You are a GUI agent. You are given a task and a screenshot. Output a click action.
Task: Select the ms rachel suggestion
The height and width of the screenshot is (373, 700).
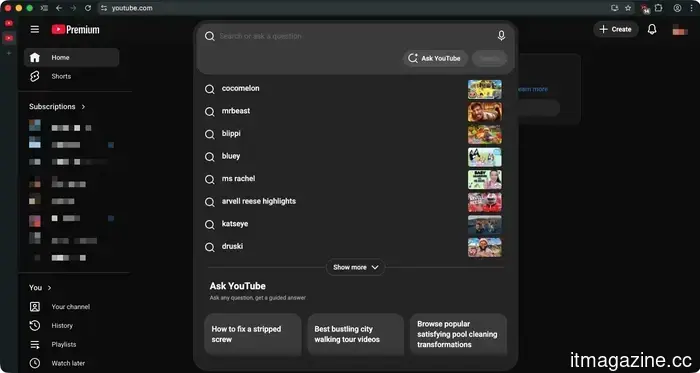(x=355, y=179)
